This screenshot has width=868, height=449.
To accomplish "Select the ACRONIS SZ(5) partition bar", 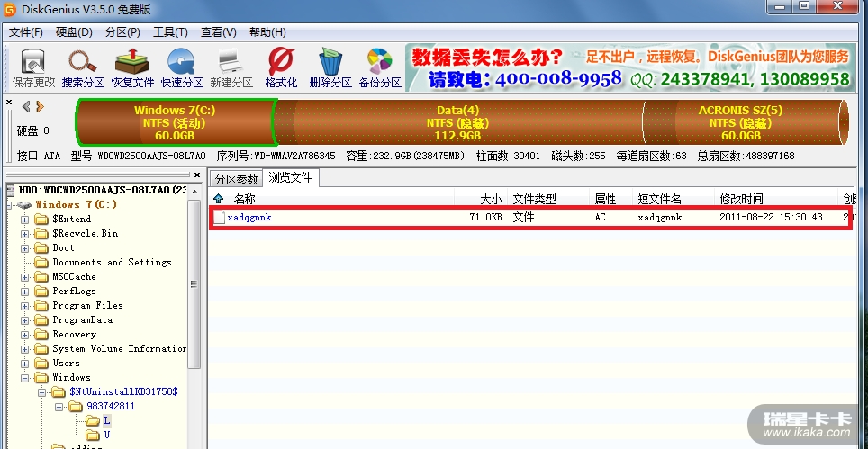I will (x=743, y=122).
